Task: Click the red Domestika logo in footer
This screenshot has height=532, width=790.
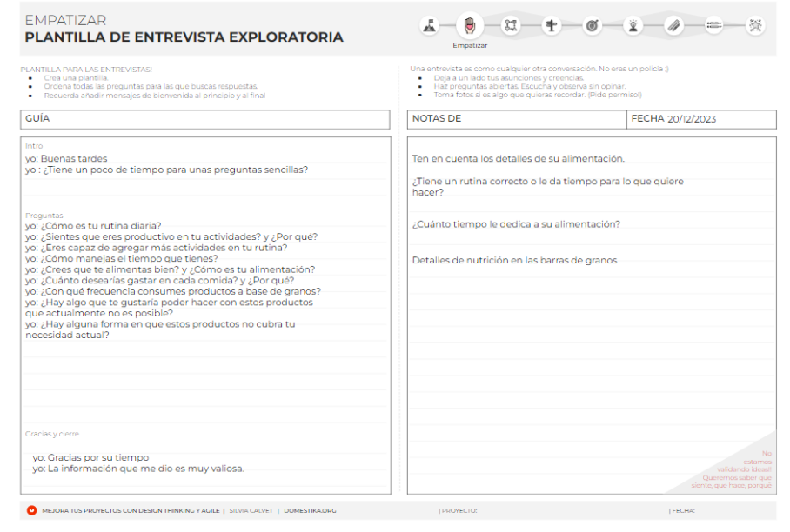Action: coord(31,510)
